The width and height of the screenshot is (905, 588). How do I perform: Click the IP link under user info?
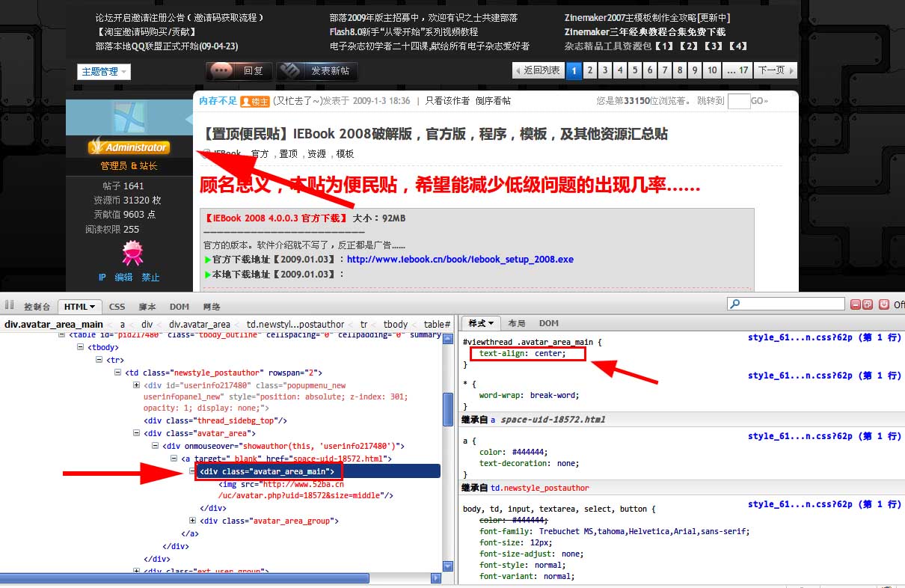point(102,278)
